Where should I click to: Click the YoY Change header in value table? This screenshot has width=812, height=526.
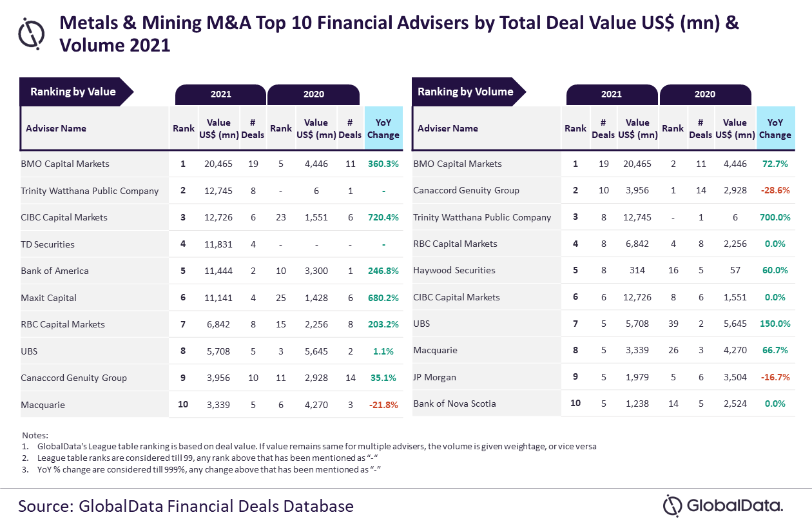coord(383,128)
